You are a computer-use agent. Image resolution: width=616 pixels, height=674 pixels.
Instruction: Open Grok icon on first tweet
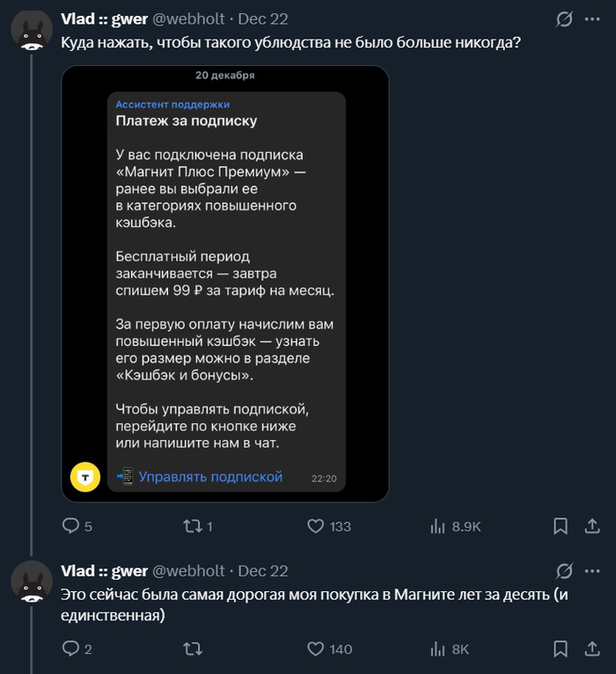tap(566, 19)
